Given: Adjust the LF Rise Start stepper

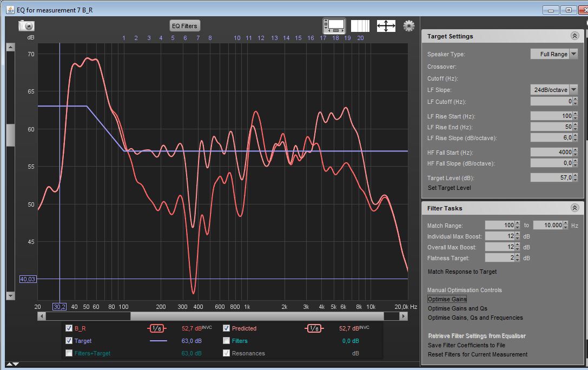Looking at the screenshot, I should (575, 116).
